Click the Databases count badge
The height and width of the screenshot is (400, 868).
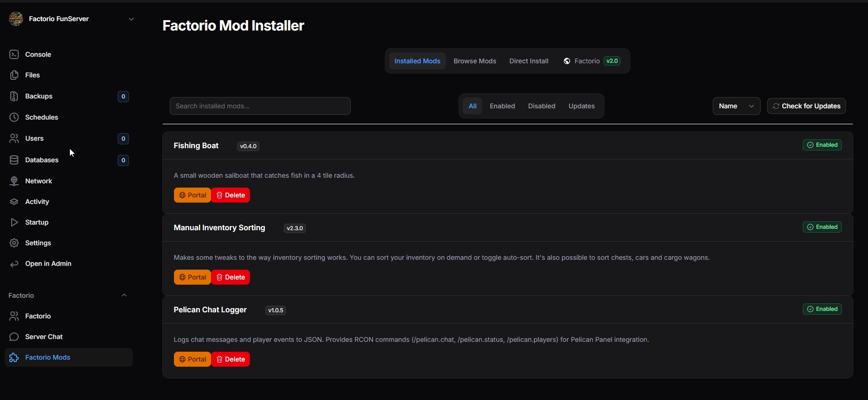pyautogui.click(x=123, y=160)
